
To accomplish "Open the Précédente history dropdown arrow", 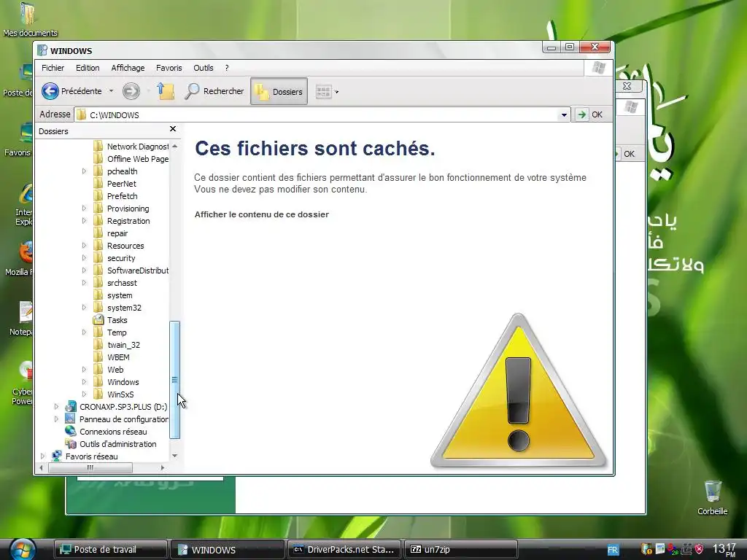I will coord(111,91).
